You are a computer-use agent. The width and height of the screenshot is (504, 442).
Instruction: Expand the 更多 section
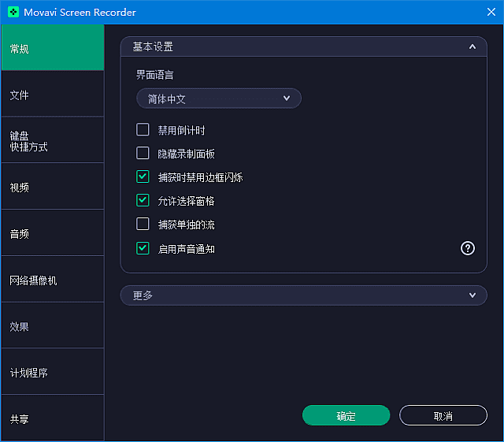click(472, 295)
